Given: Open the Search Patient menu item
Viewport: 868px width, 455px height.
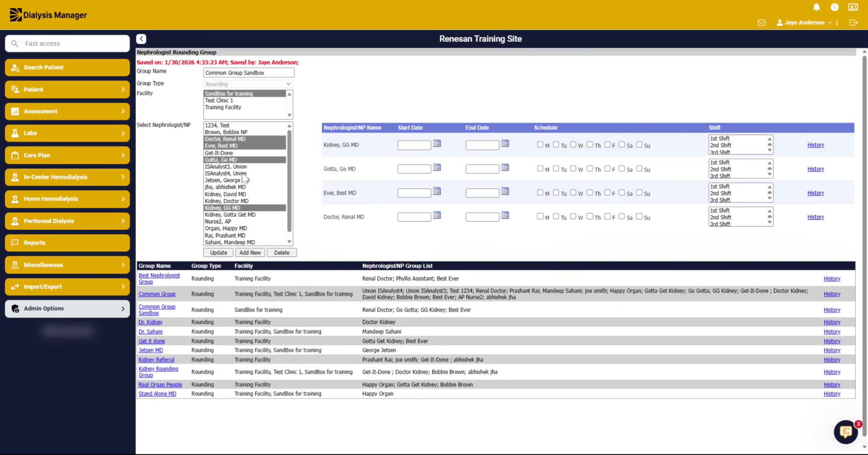Looking at the screenshot, I should tap(67, 68).
